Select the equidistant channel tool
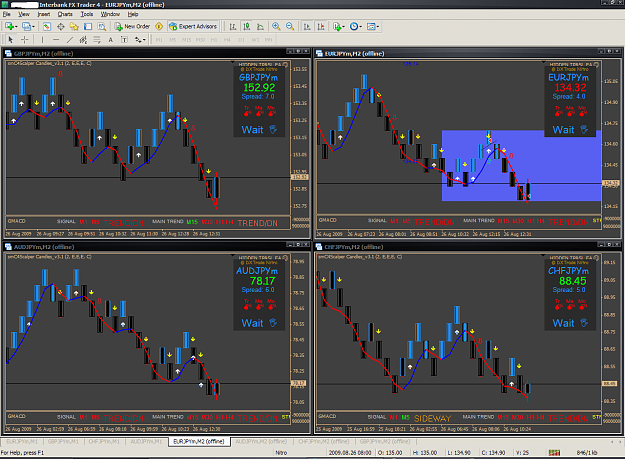Image resolution: width=625 pixels, height=459 pixels. 83,39
